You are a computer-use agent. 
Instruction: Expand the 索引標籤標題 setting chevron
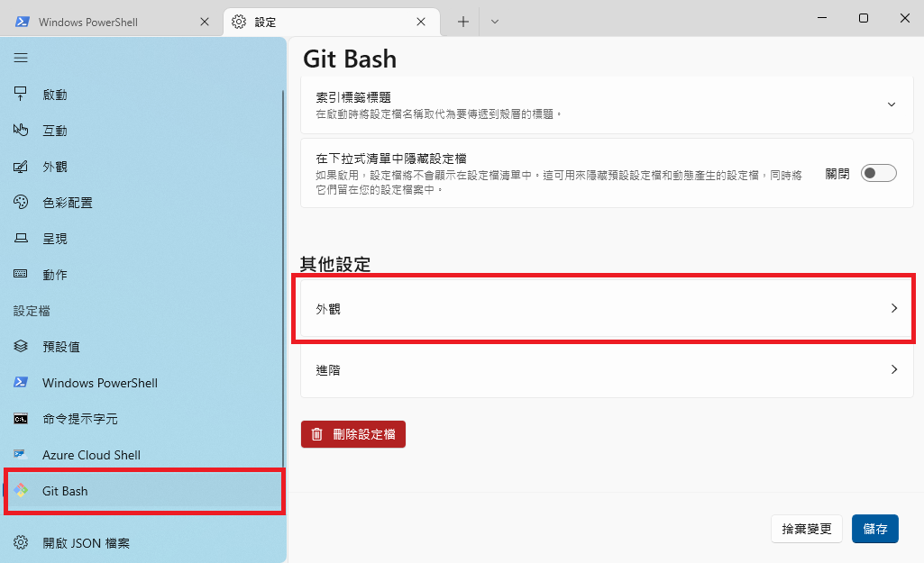(891, 104)
